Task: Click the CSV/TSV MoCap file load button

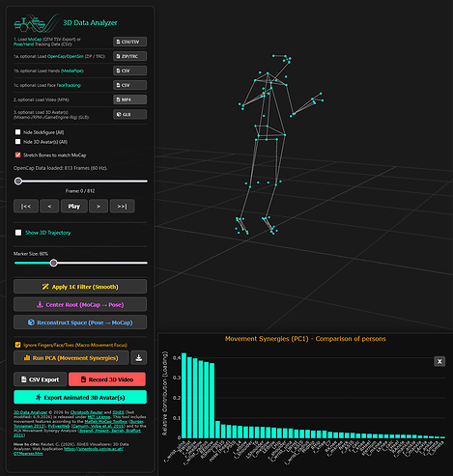Action: click(129, 42)
